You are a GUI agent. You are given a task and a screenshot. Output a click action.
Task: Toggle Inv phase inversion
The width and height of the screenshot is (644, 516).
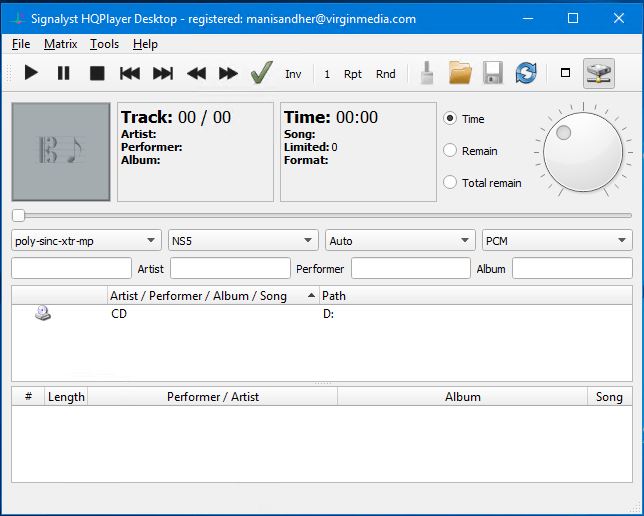tap(293, 74)
